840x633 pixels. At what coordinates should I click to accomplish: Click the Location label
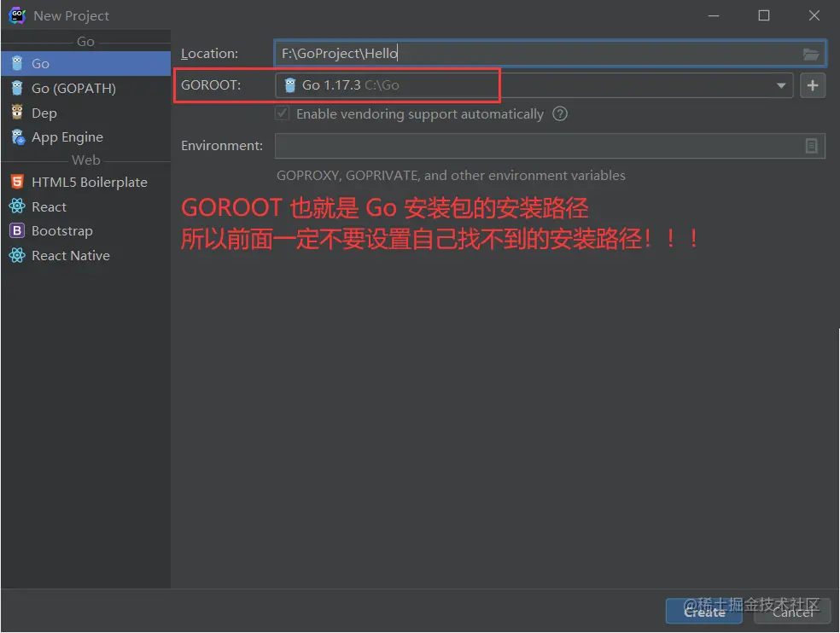[x=209, y=54]
